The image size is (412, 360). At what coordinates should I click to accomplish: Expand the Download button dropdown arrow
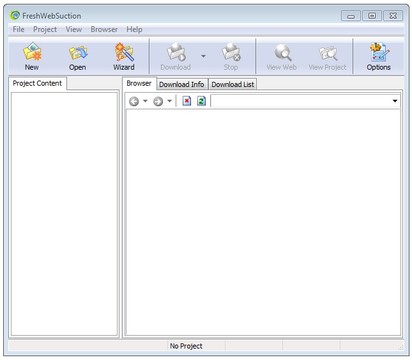pos(203,56)
